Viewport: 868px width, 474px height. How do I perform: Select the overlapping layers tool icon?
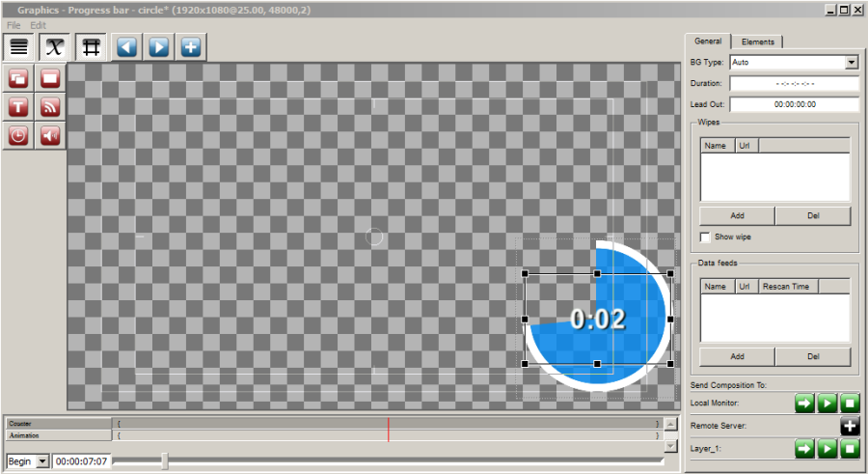18,78
